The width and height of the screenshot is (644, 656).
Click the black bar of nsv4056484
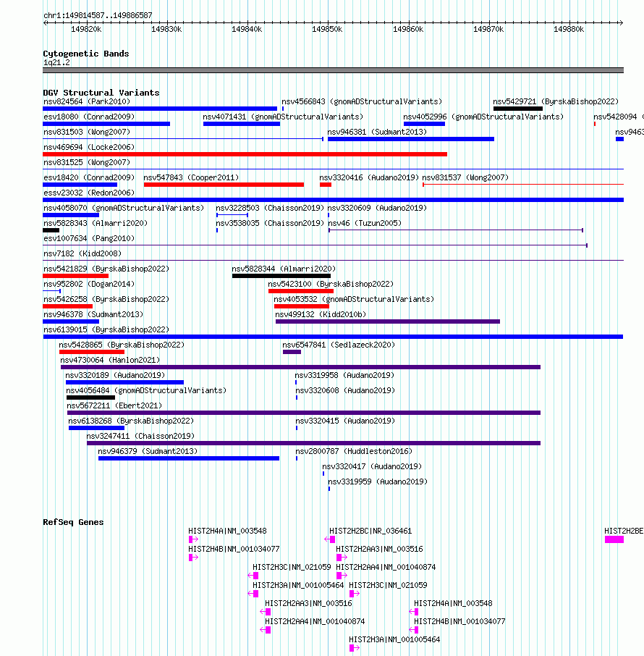90,398
